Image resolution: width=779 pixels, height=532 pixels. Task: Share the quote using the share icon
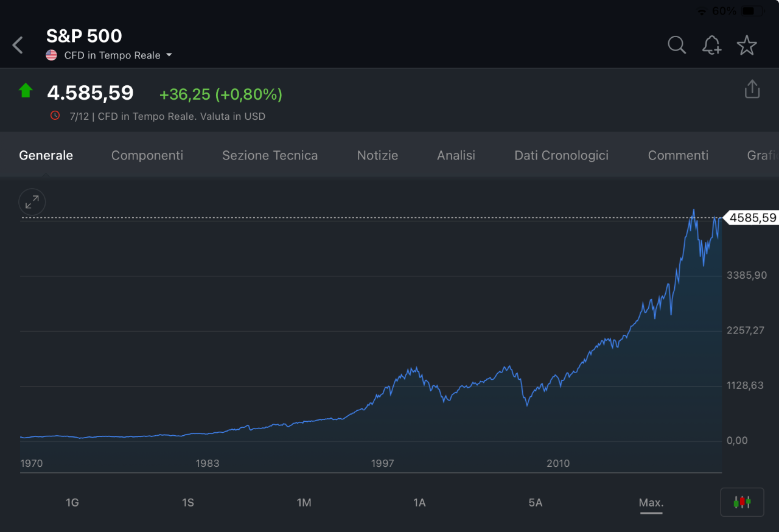[x=752, y=89]
